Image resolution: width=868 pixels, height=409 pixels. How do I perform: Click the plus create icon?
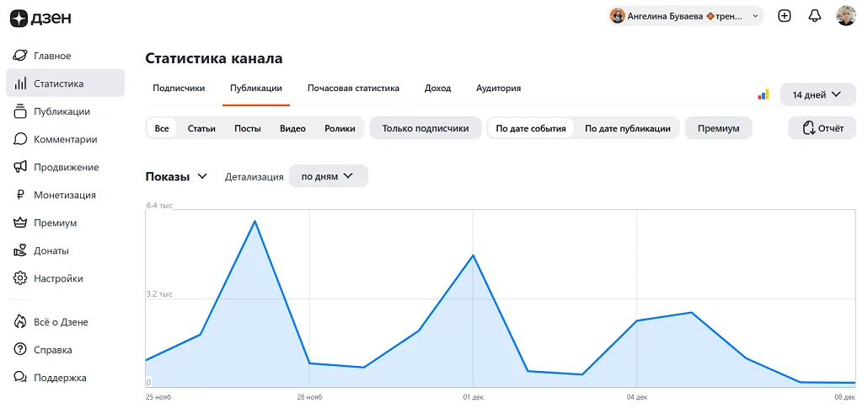[x=785, y=16]
